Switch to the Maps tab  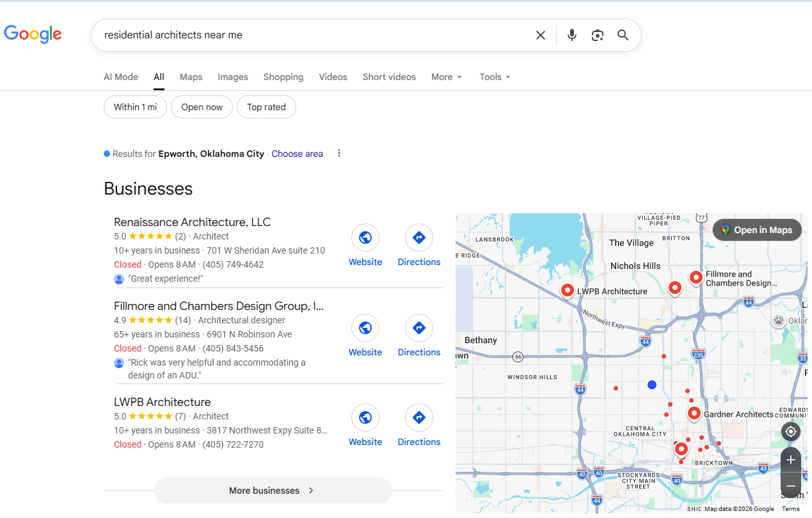pos(191,77)
